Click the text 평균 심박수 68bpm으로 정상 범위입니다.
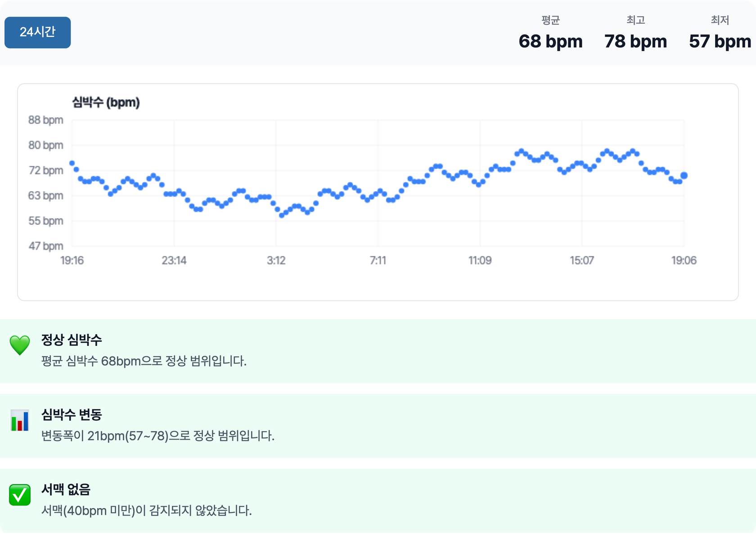Screen dimensions: 756x536 144,361
